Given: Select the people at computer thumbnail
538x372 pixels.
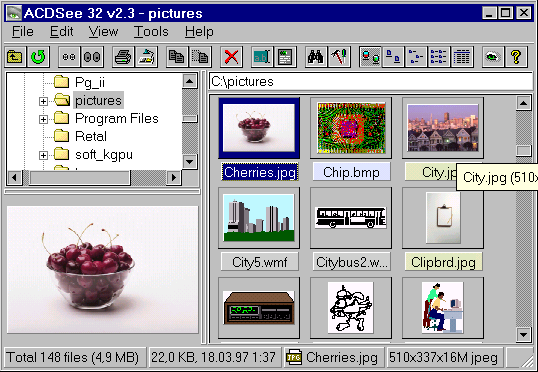Looking at the screenshot, I should click(443, 308).
